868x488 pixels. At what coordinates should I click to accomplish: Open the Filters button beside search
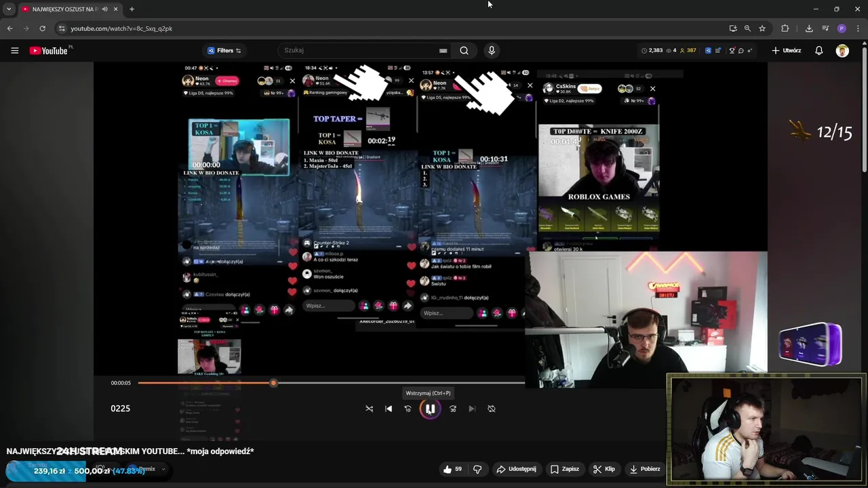click(224, 50)
